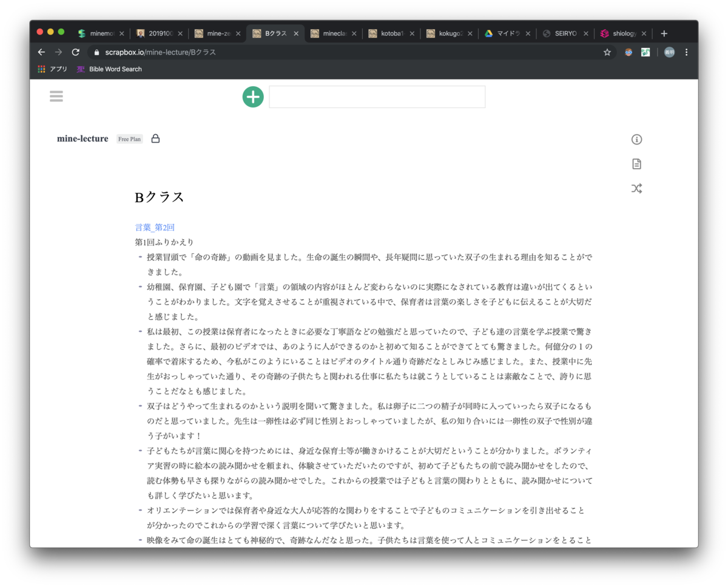Switch to the minemo tab

pyautogui.click(x=101, y=33)
